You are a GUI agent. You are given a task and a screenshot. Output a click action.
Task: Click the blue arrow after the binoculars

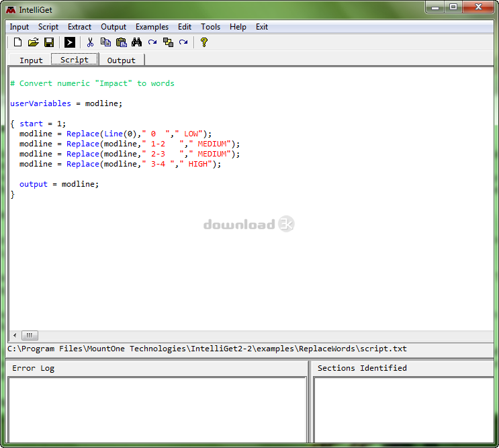click(x=152, y=42)
